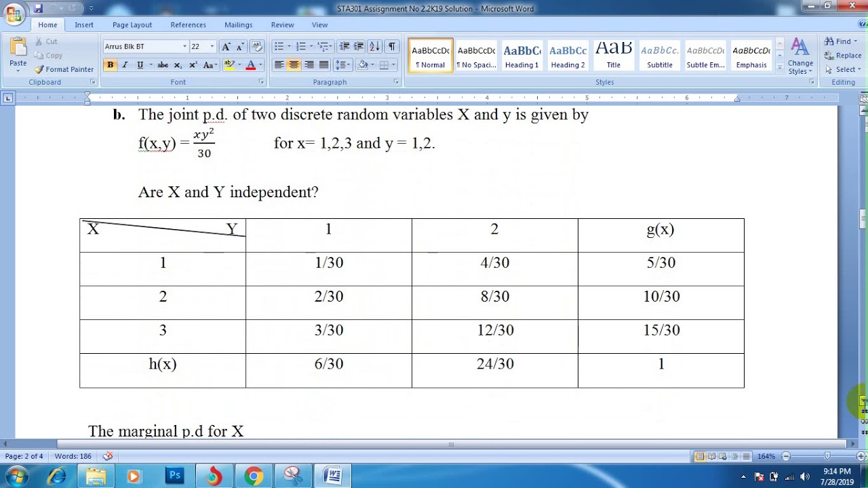
Task: Click Shrink Font icon
Action: 239,47
